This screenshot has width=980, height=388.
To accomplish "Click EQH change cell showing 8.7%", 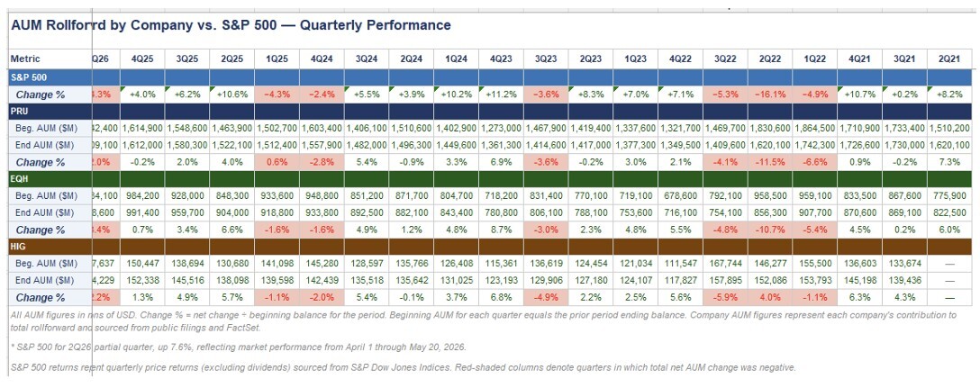I will pos(501,230).
